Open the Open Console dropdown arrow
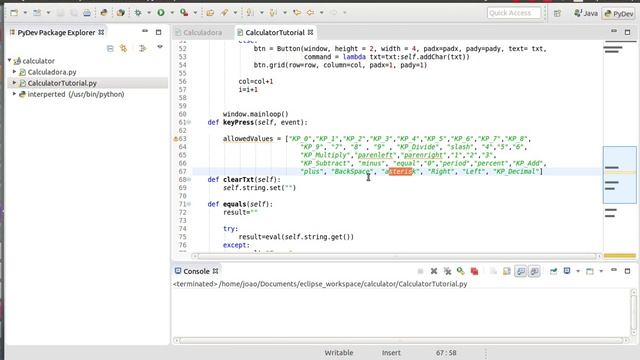The width and height of the screenshot is (640, 360). 601,271
